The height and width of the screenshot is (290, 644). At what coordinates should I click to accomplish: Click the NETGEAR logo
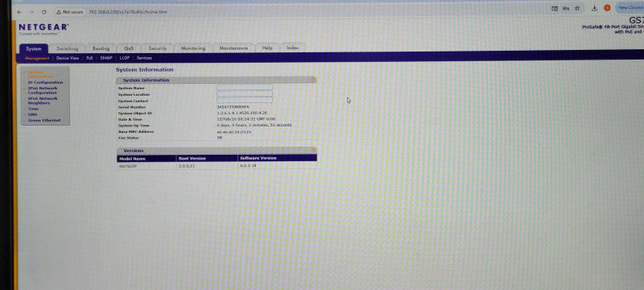[43, 27]
